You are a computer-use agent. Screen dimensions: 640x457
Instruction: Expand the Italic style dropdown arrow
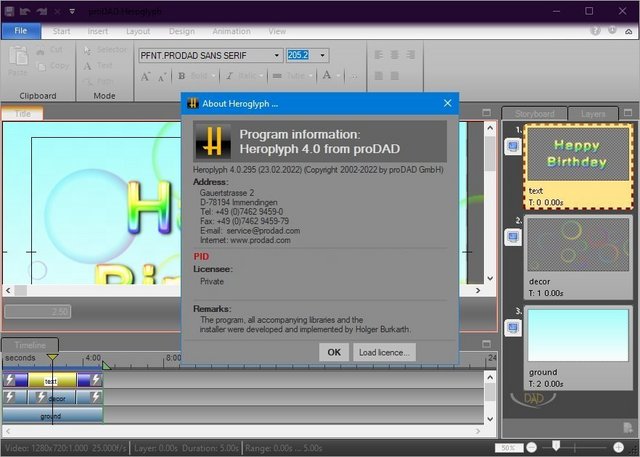(x=261, y=76)
